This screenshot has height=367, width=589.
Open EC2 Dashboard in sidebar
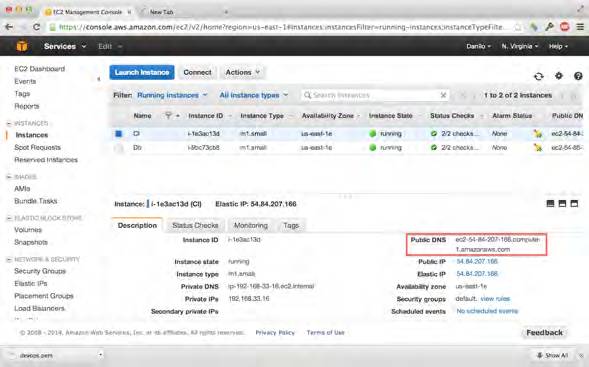tap(39, 69)
